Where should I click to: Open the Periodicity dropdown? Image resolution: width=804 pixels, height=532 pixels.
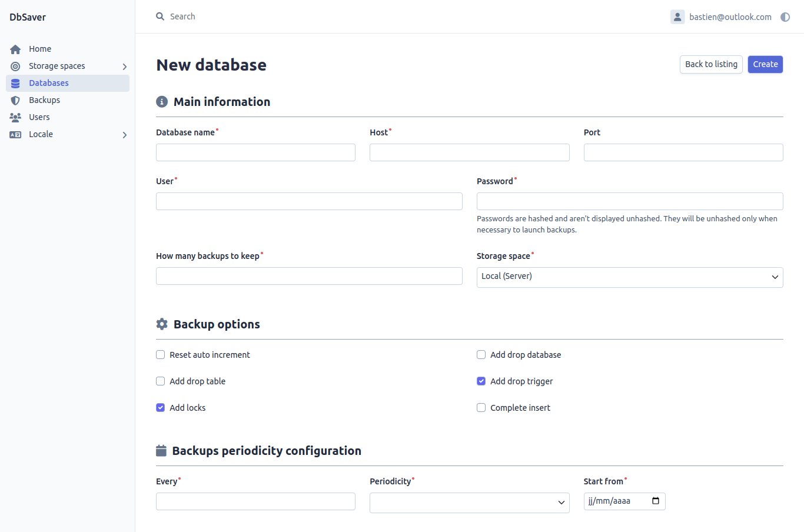pos(469,503)
